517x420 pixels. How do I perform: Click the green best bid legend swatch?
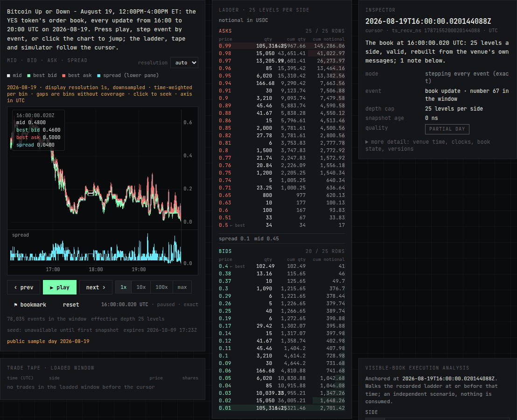(28, 76)
